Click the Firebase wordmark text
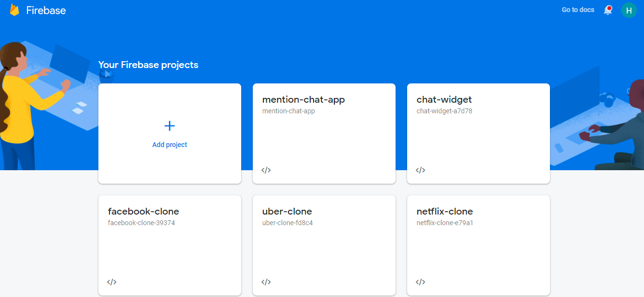This screenshot has width=644, height=297. click(46, 10)
